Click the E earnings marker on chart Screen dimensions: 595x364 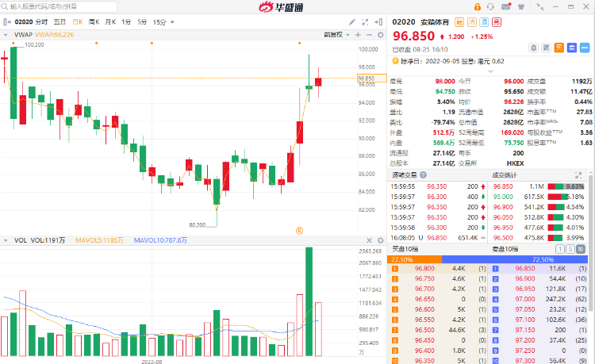click(299, 231)
